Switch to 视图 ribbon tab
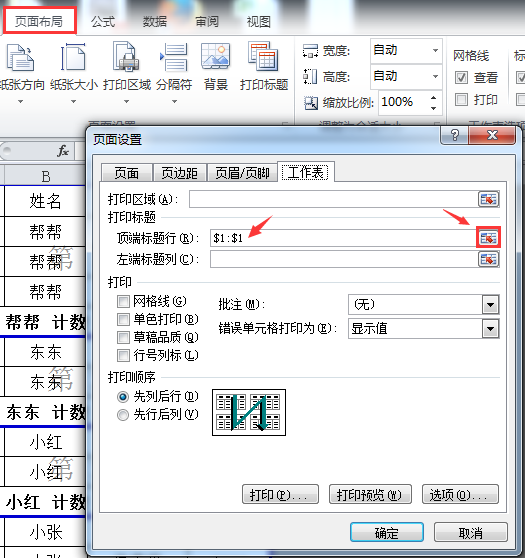 259,22
